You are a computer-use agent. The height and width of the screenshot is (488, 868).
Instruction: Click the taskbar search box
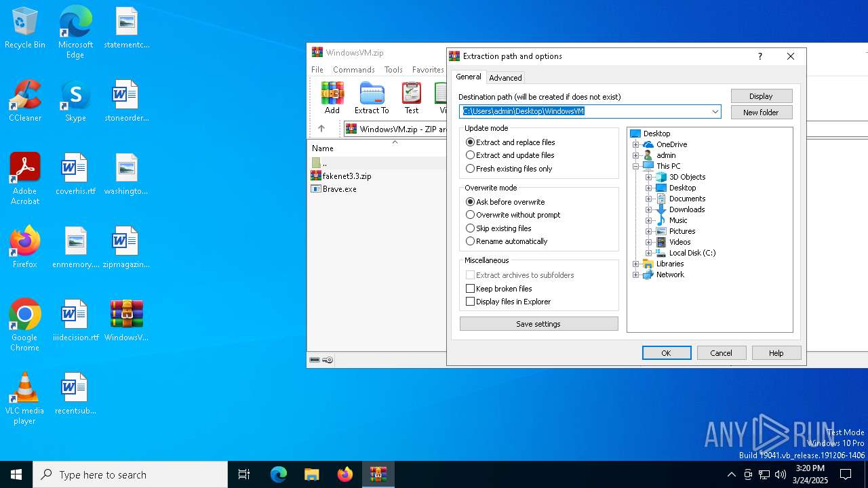click(130, 474)
